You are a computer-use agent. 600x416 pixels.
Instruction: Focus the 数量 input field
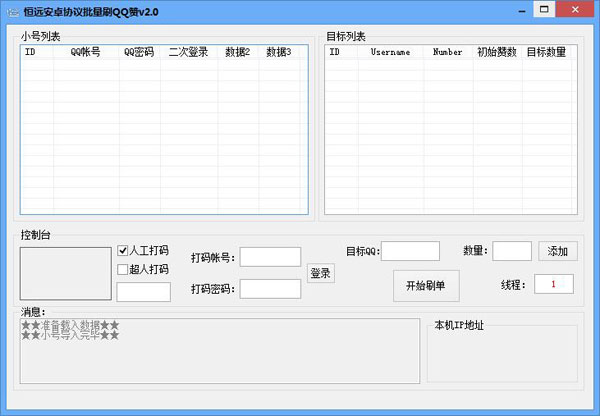coord(512,251)
